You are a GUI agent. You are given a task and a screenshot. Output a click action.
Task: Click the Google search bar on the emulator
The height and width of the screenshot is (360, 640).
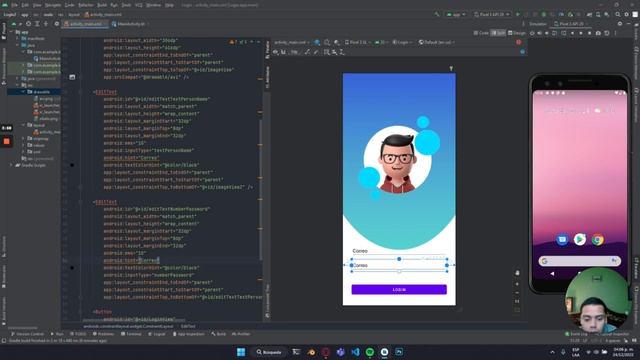(x=580, y=261)
